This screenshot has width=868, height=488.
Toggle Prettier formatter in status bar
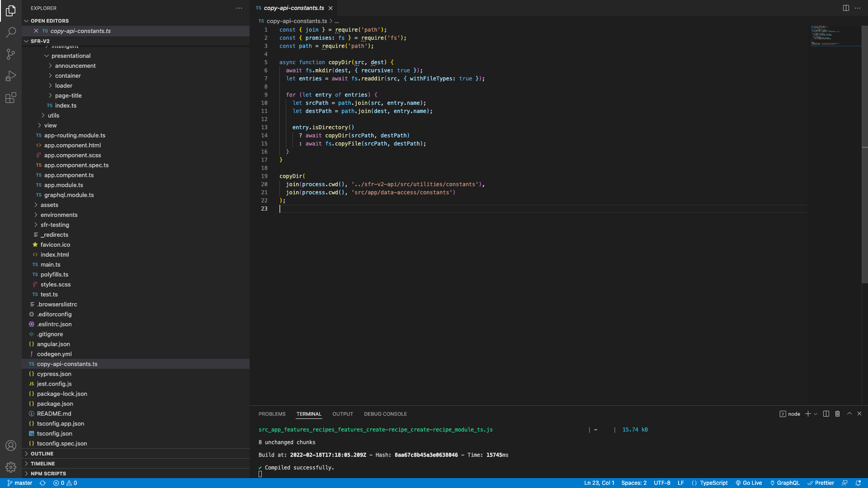click(821, 483)
